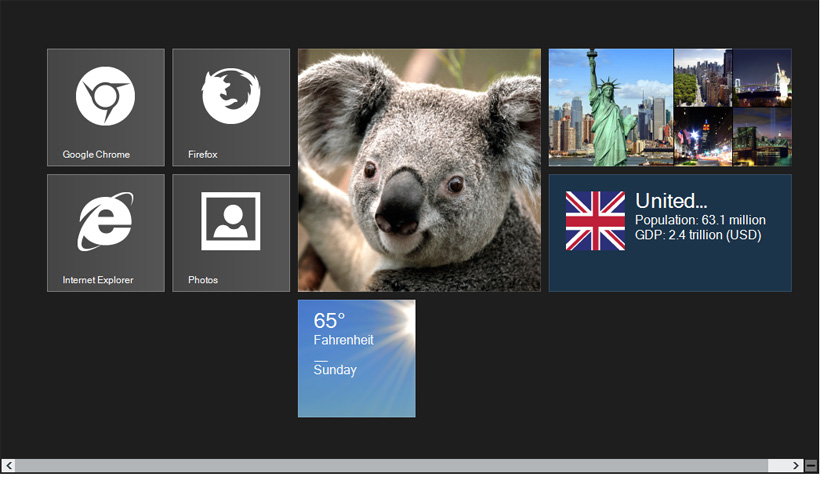This screenshot has height=477, width=820.
Task: Click the 'Internet Explorer' text label
Action: pos(98,280)
